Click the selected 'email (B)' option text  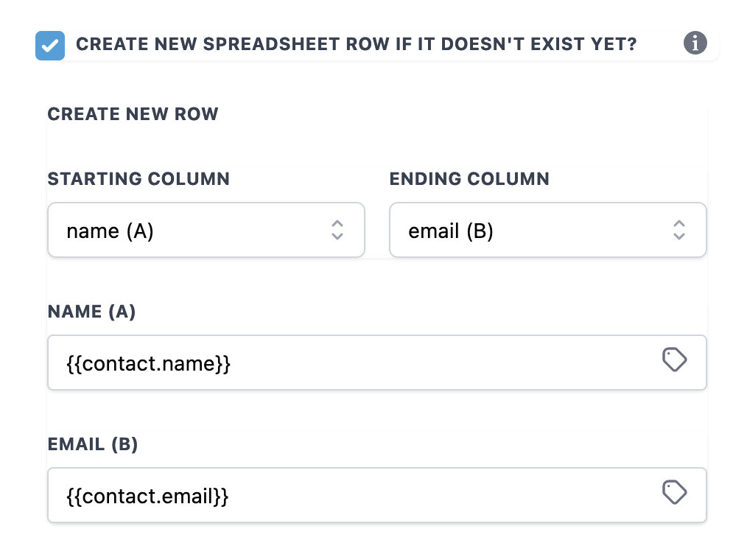click(x=451, y=231)
